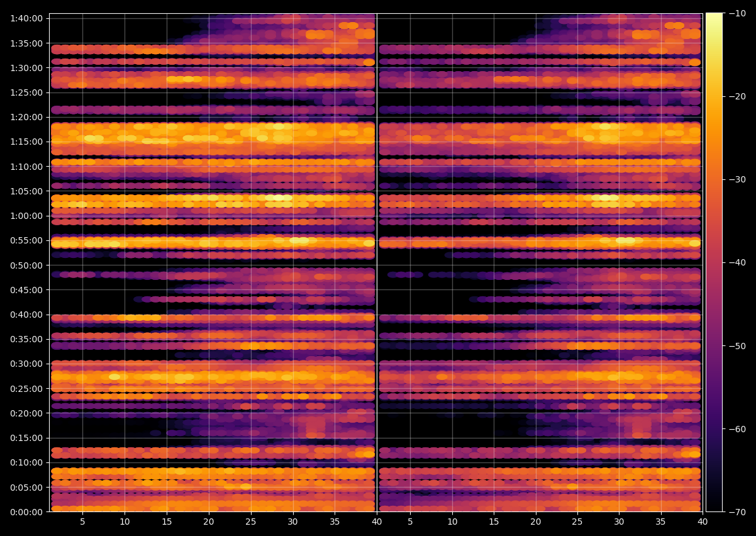Image resolution: width=756 pixels, height=536 pixels.
Task: Click the 0:40:00 time axis label
Action: pos(26,315)
